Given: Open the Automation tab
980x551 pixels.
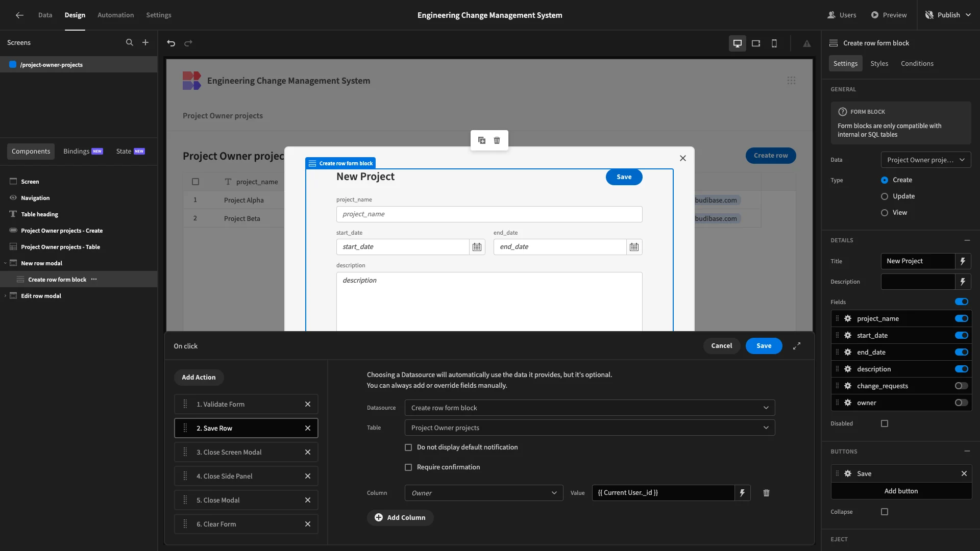Looking at the screenshot, I should point(115,15).
